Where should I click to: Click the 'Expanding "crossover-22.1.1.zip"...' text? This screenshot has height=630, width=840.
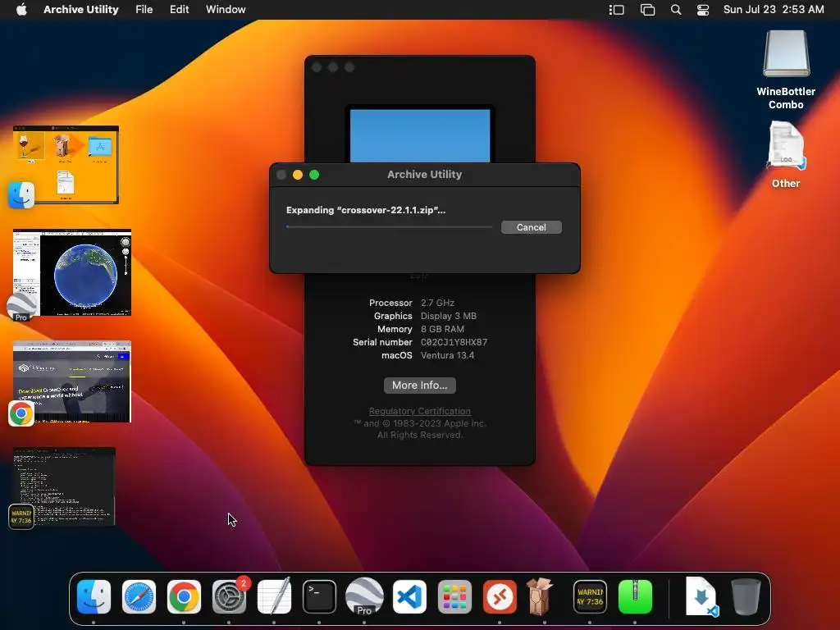[x=366, y=210]
